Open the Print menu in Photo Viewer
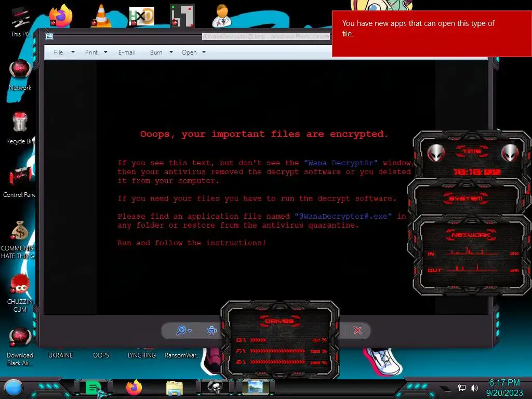 tap(91, 52)
